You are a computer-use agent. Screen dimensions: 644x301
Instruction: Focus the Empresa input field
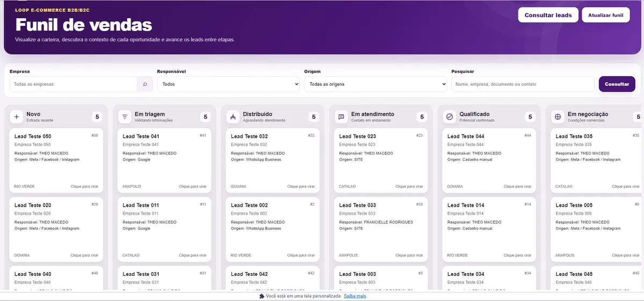(x=74, y=84)
